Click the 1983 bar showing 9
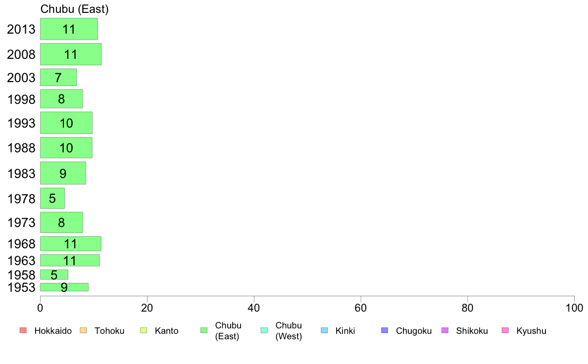The image size is (588, 364). pyautogui.click(x=63, y=173)
